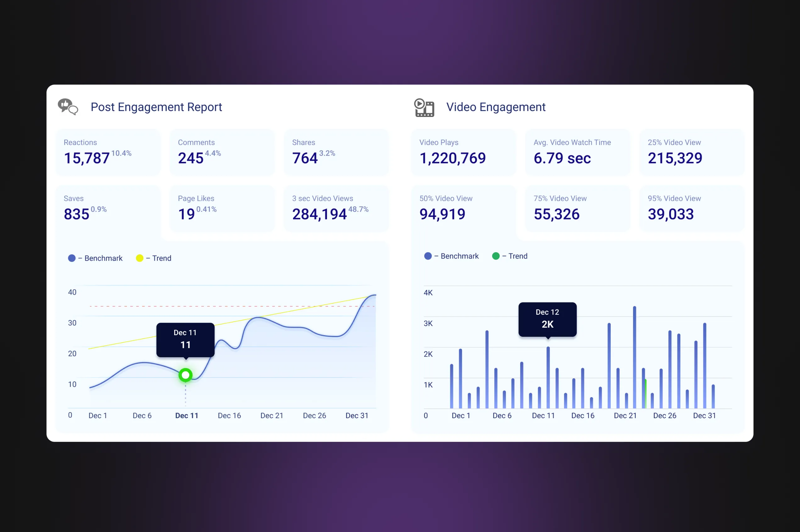Click the 3 sec Video Views card
Viewport: 800px width, 532px height.
point(336,208)
